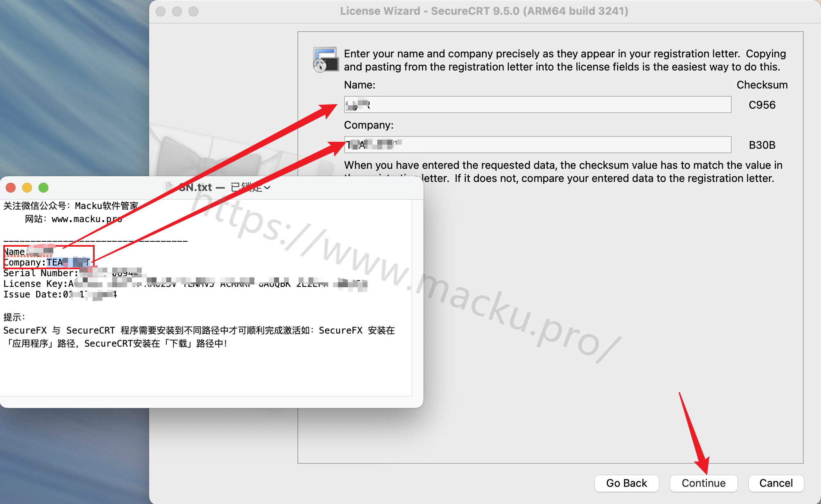Click the B30B company checksum value

[x=762, y=145]
